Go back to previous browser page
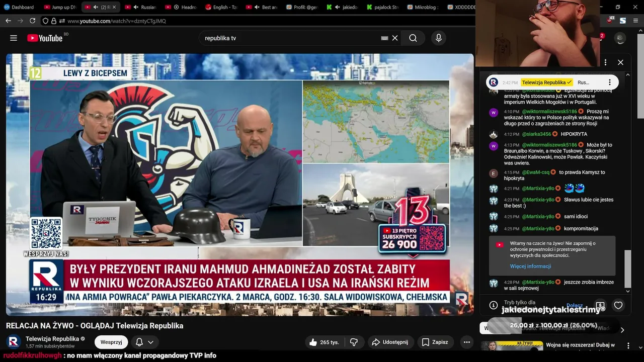644x362 pixels. [8, 21]
